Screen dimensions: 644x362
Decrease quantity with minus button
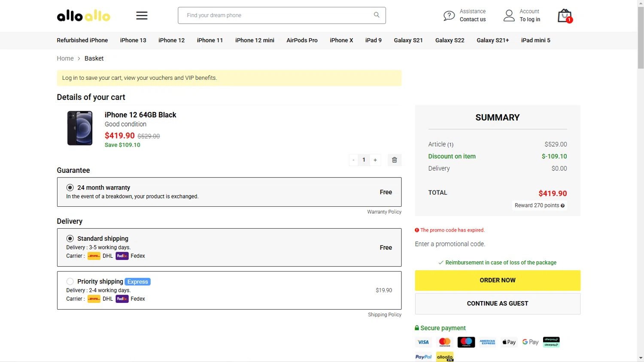353,160
